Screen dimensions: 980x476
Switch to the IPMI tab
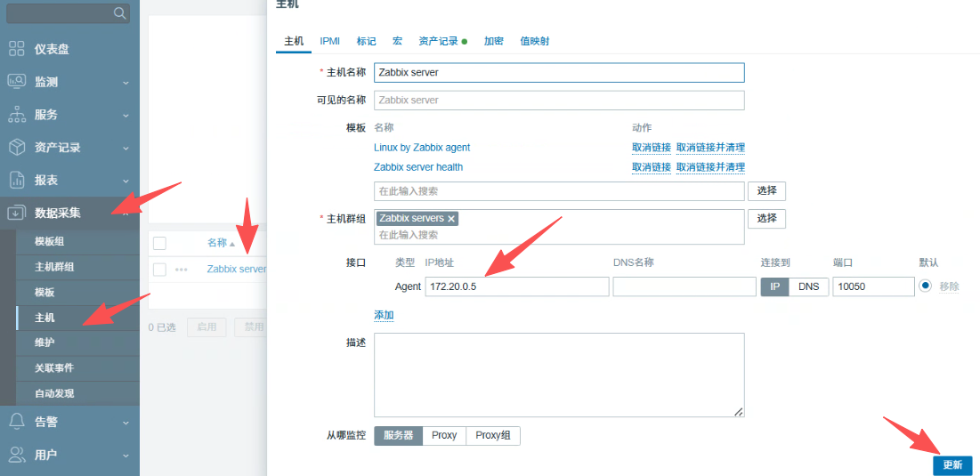coord(330,41)
